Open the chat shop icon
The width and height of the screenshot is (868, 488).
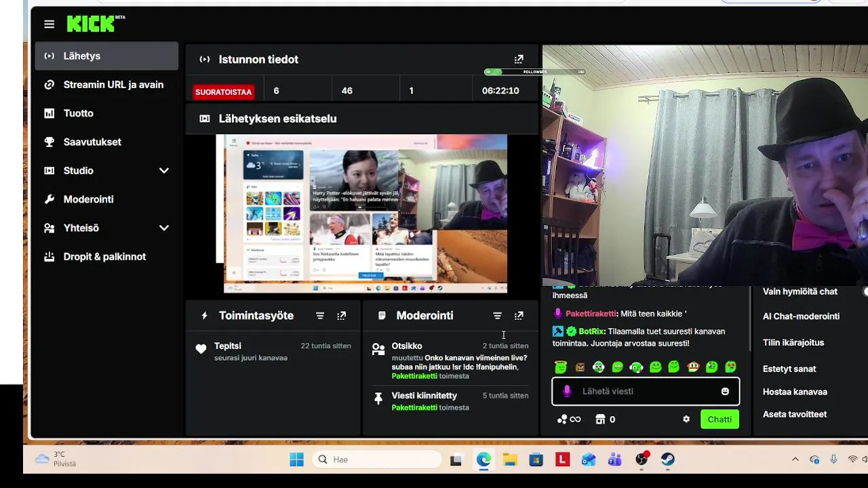(600, 420)
